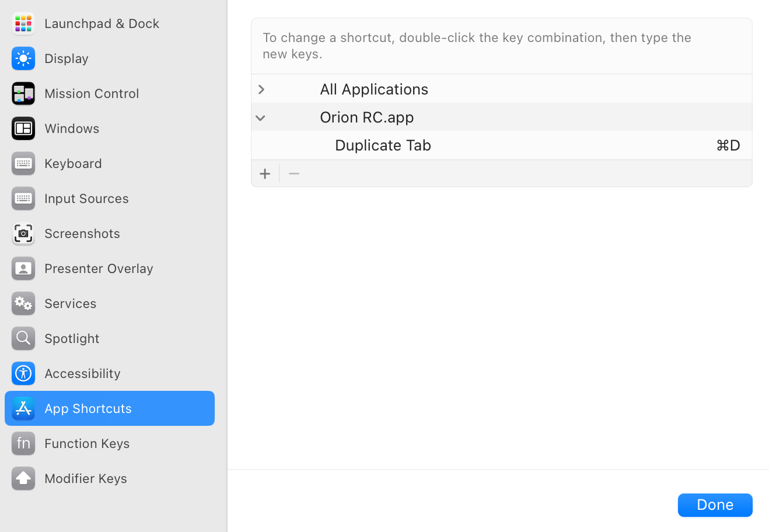The height and width of the screenshot is (532, 769).
Task: Open Input Sources section
Action: click(86, 198)
